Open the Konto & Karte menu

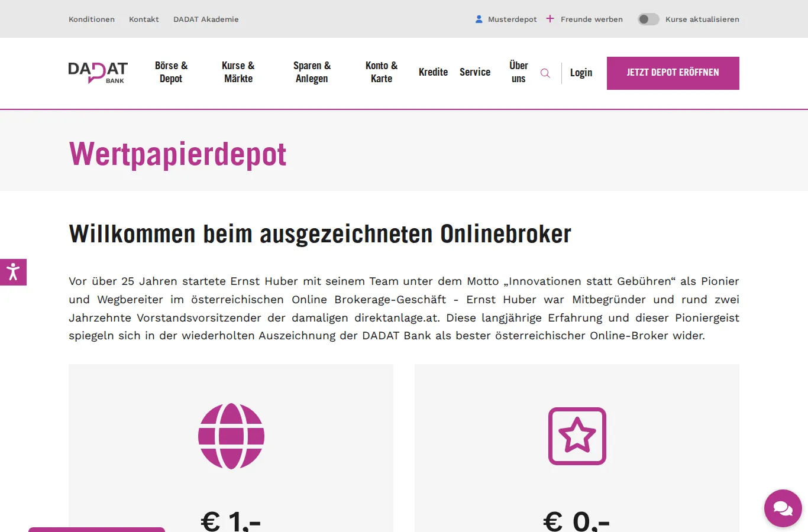(382, 72)
